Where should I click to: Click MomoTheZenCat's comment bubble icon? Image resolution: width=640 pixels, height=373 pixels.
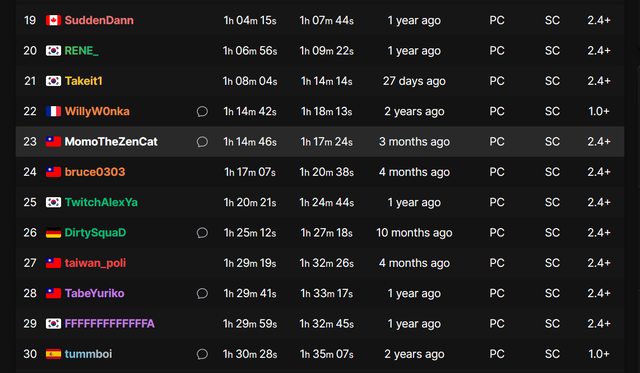[x=202, y=142]
